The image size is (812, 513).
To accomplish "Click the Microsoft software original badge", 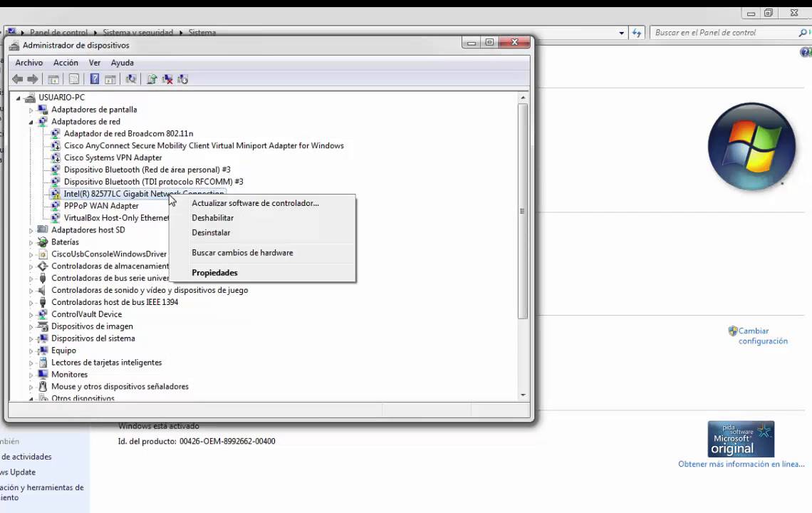I will 741,439.
